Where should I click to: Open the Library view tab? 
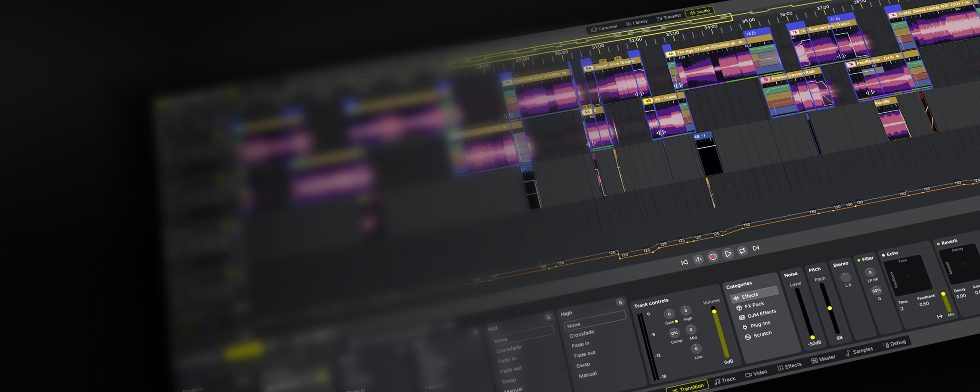tap(637, 22)
